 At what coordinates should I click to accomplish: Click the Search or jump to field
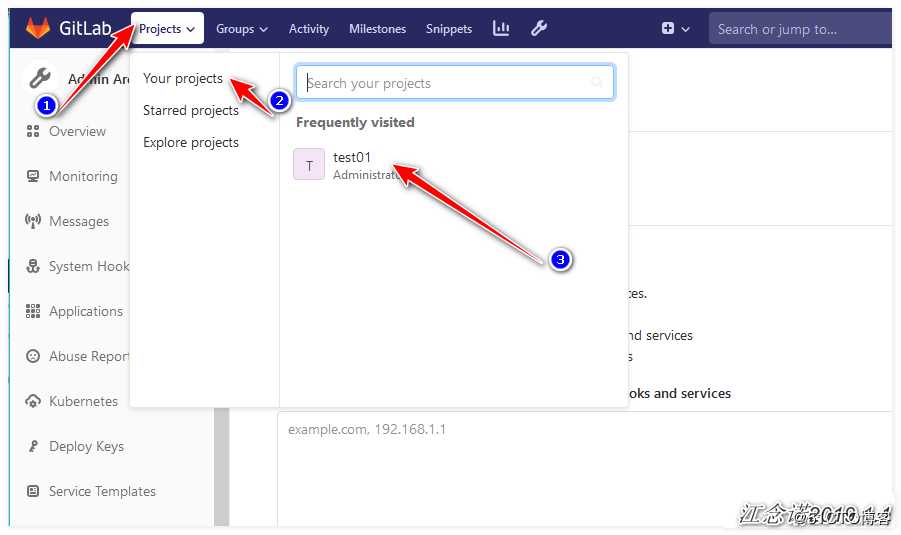800,29
